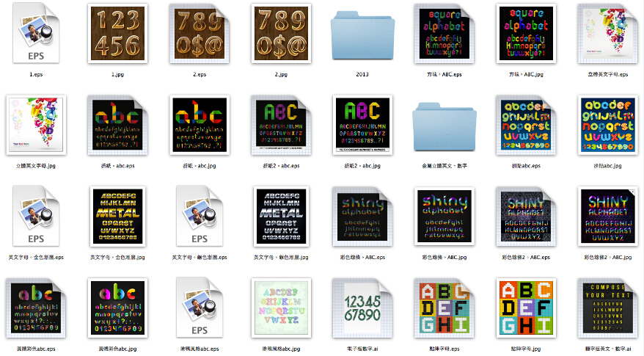Click the 1.jpg wooden numbers thumbnail
The height and width of the screenshot is (356, 644).
[x=117, y=33]
